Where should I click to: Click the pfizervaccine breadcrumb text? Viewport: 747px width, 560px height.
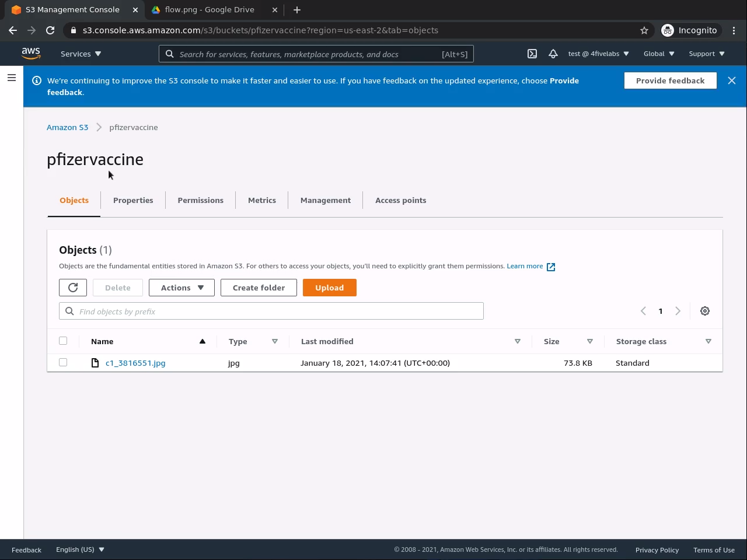coord(134,127)
